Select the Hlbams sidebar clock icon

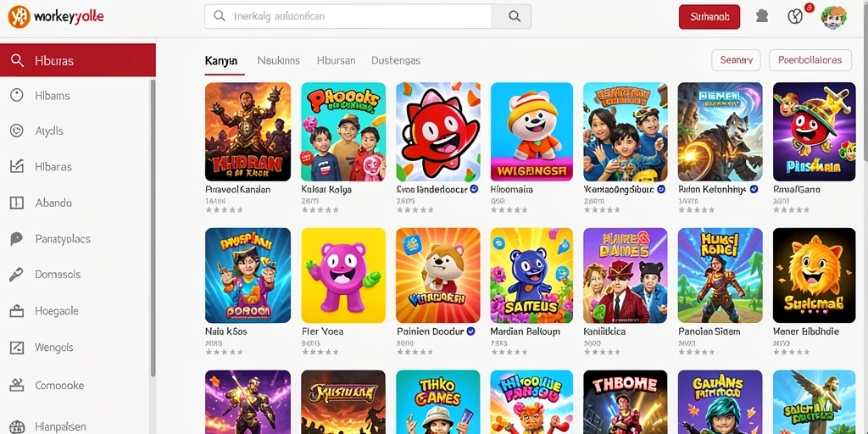[x=17, y=95]
